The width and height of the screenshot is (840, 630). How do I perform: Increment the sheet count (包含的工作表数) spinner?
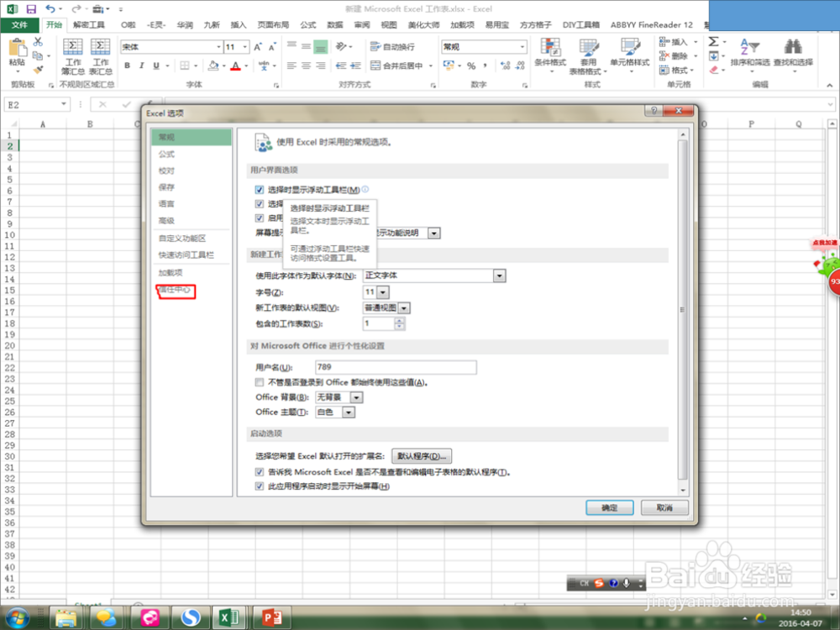[x=399, y=321]
